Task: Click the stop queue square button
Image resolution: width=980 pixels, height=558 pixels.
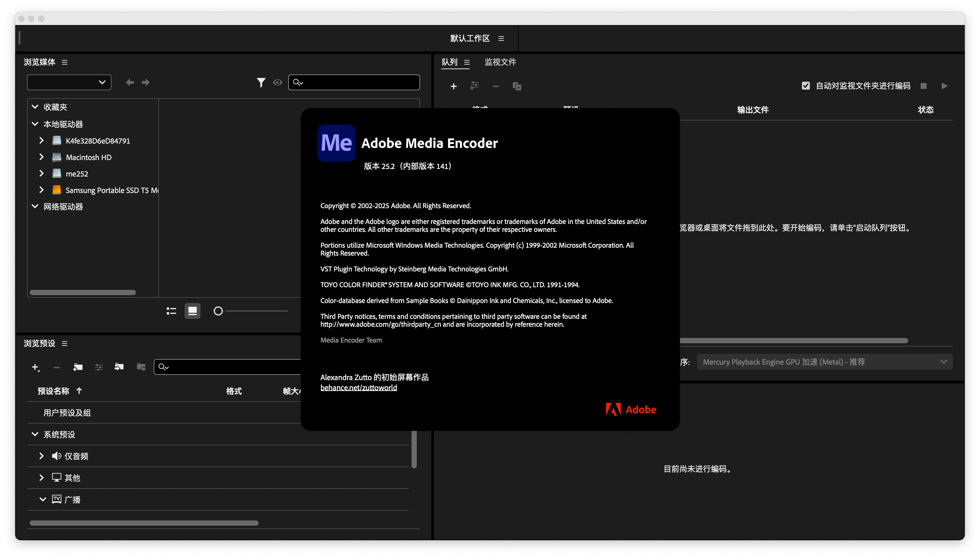Action: point(923,86)
